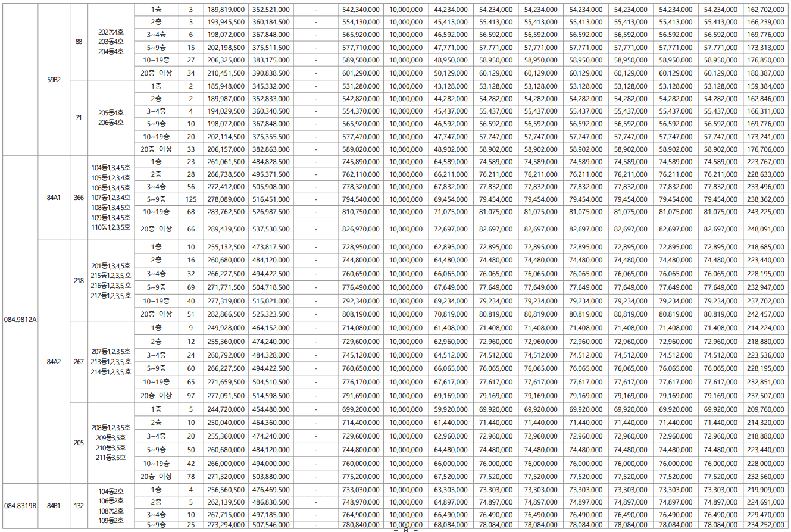This screenshot has width=791, height=532.
Task: Select the value 516,451,000
Action: coord(271,199)
